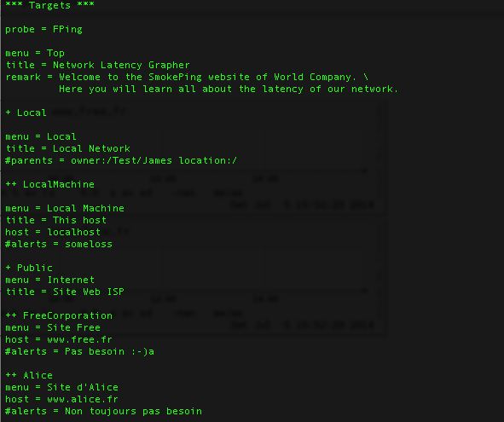Click the 'host = www.alice.fr' line
The width and height of the screenshot is (504, 422).
pos(61,399)
